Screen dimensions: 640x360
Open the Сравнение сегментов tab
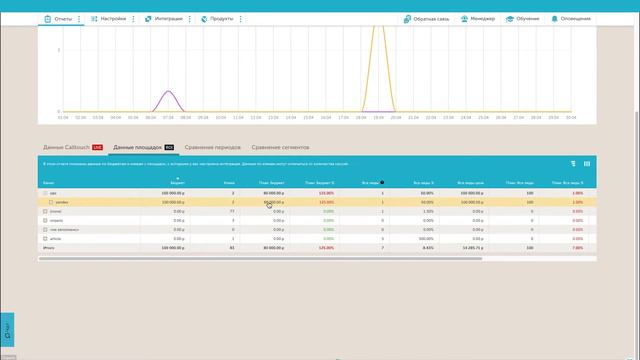click(280, 147)
